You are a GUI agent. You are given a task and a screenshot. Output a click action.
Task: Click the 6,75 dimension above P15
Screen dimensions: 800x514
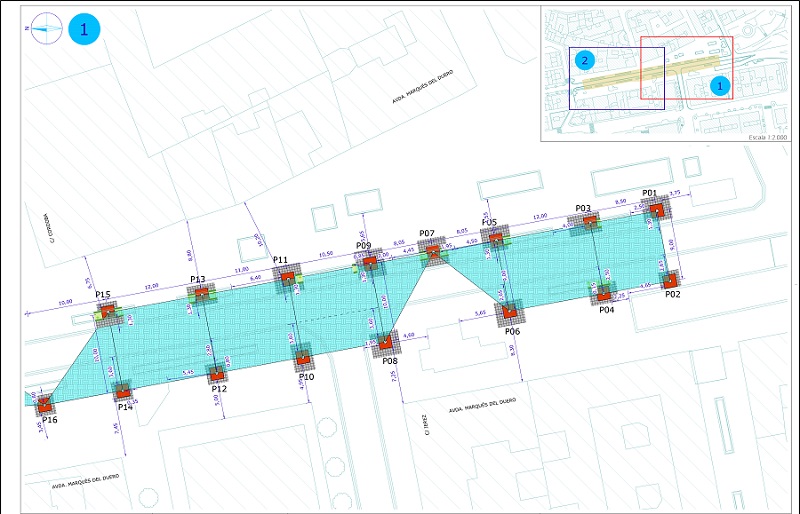[x=89, y=283]
